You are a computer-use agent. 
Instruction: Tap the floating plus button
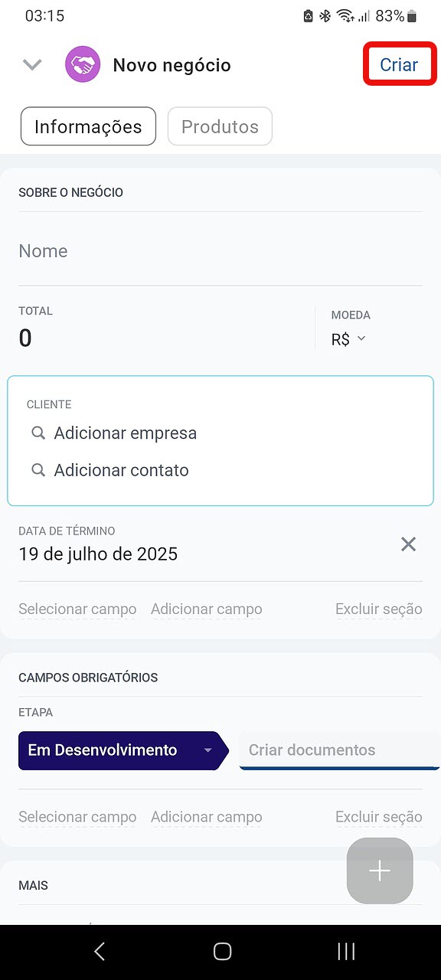[380, 871]
